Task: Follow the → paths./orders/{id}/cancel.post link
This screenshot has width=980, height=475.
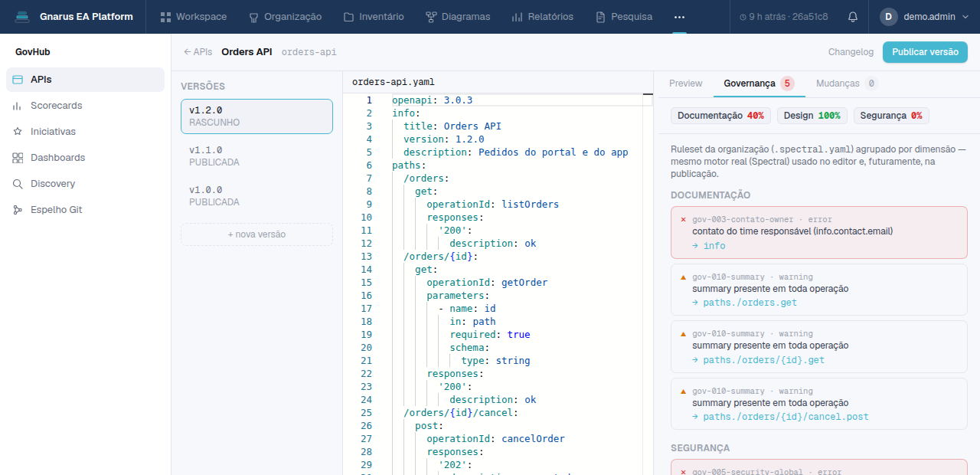Action: 780,417
